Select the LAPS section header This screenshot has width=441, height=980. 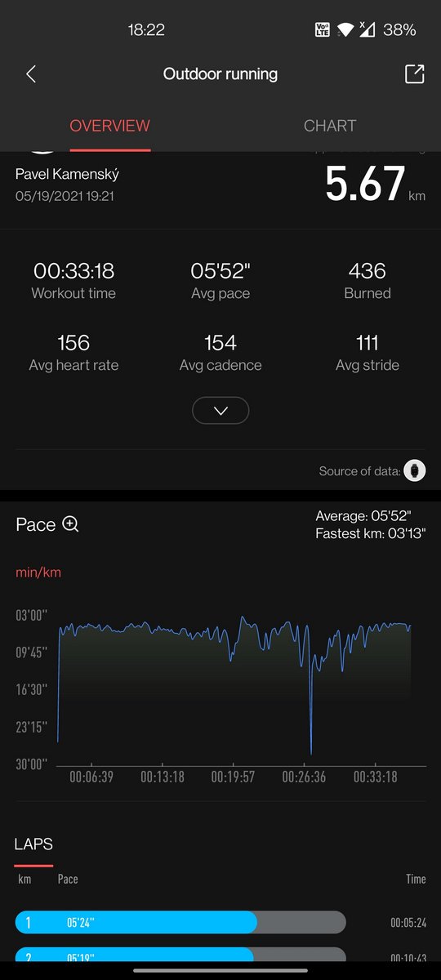coord(33,844)
